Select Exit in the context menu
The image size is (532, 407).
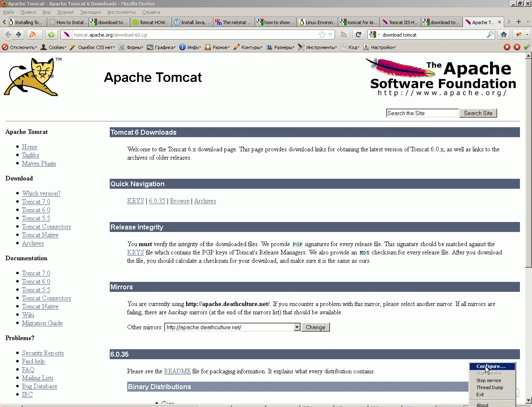(492, 395)
